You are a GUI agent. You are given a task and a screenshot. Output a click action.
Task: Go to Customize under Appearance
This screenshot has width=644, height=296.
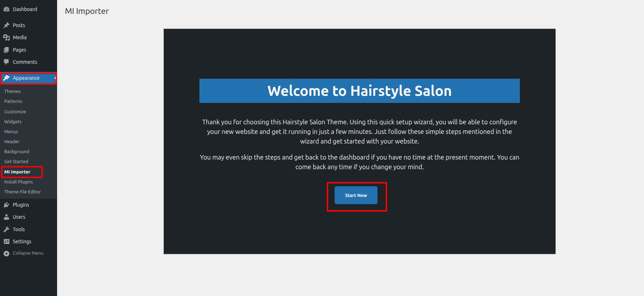pos(15,112)
